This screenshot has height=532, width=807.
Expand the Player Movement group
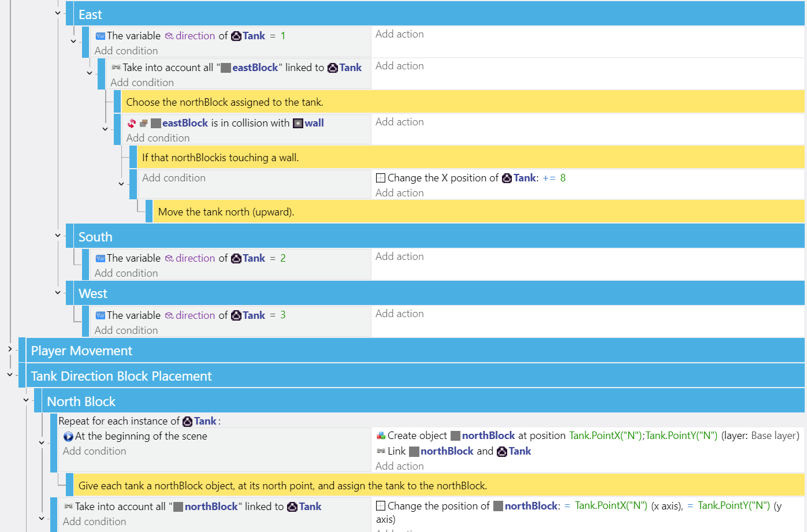[10, 349]
